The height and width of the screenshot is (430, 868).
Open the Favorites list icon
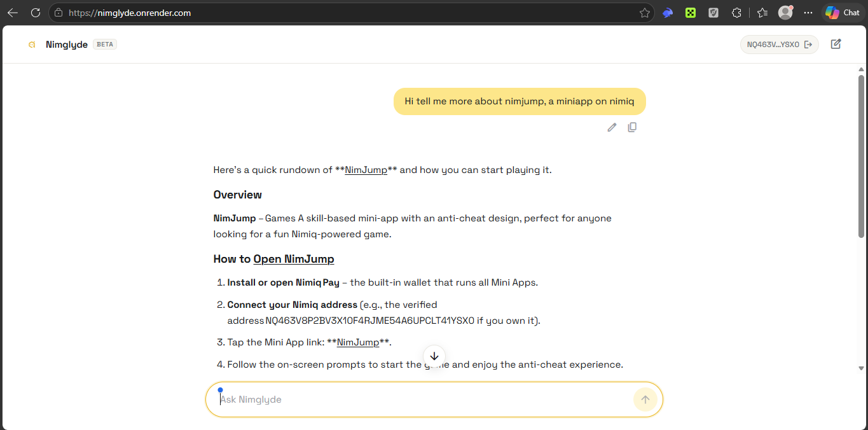(762, 13)
